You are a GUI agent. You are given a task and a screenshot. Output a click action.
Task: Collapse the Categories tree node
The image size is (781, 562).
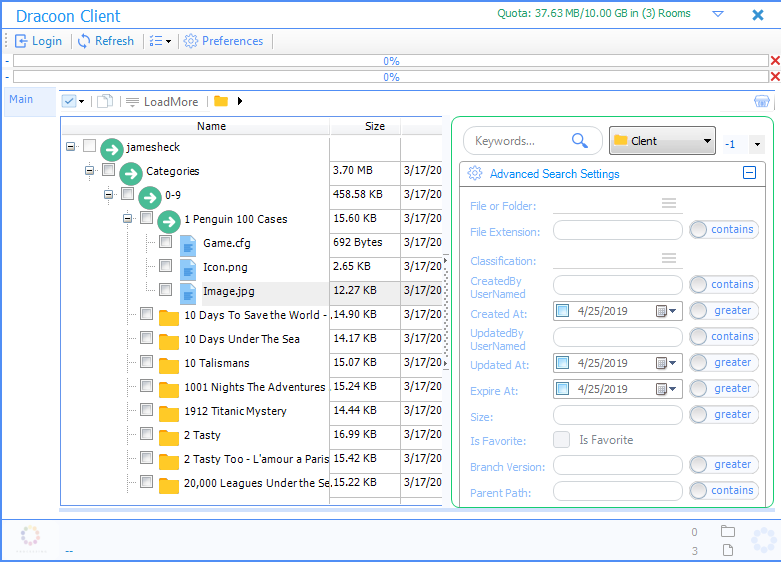pyautogui.click(x=90, y=171)
